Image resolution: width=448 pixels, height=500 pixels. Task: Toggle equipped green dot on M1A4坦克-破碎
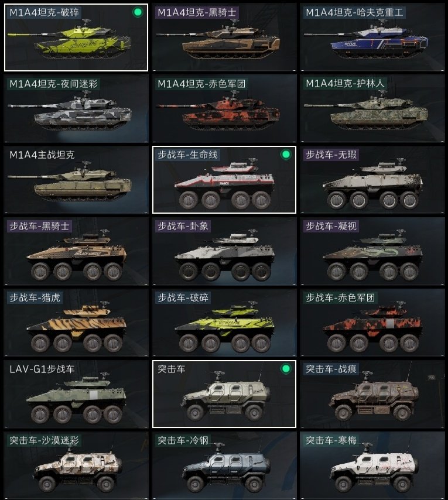point(138,12)
